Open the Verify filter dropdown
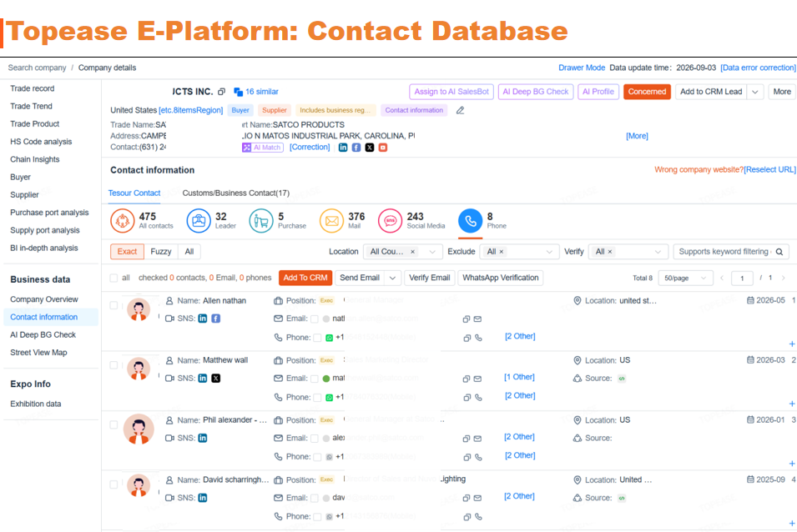The width and height of the screenshot is (797, 532). (628, 252)
